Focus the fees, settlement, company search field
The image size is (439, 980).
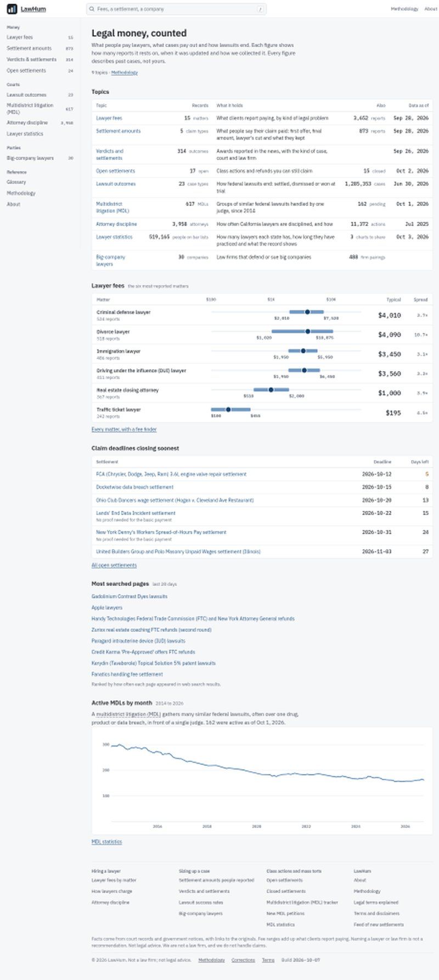[176, 9]
